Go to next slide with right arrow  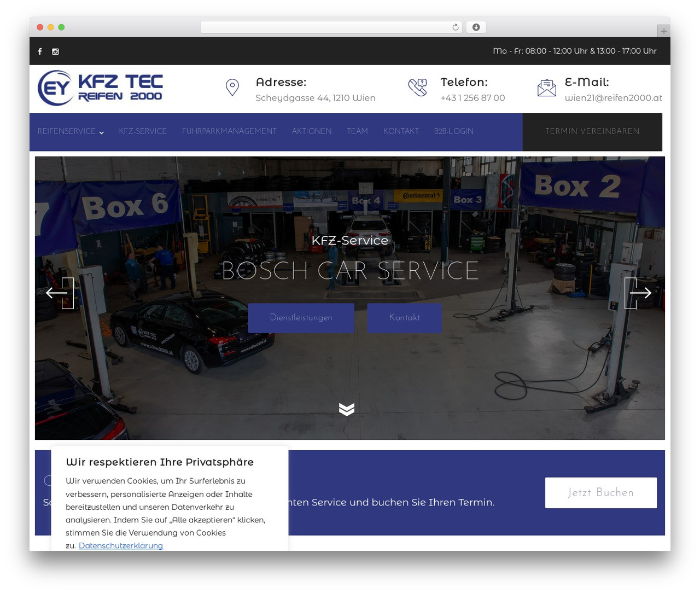638,293
